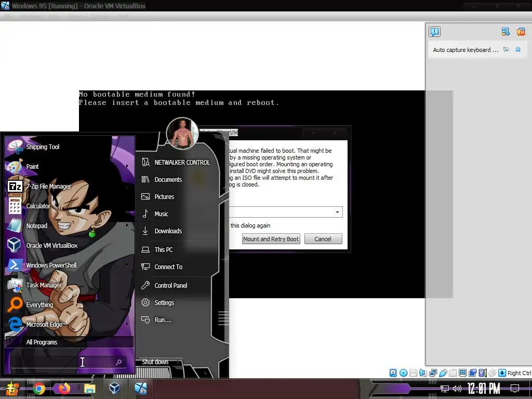Click the volume icon in system tray

[457, 389]
